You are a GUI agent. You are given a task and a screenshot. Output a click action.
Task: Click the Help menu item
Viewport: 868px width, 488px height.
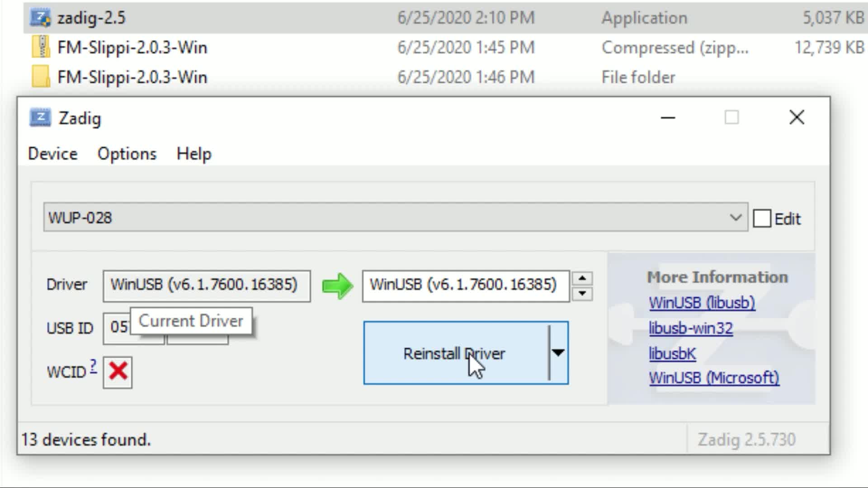[x=193, y=155]
